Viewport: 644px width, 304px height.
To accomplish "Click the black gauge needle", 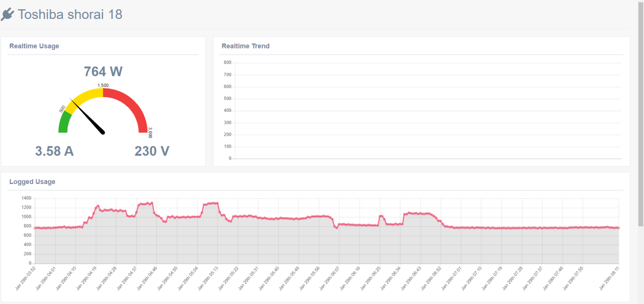I will 87,116.
